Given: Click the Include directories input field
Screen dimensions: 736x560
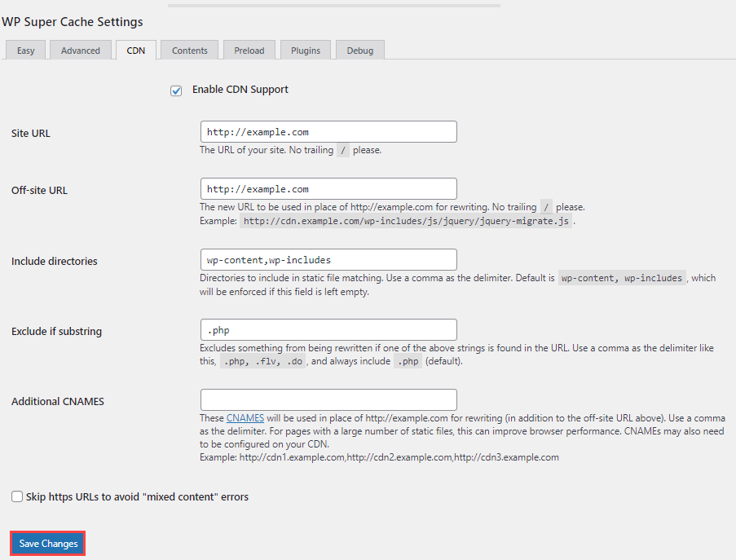Looking at the screenshot, I should 328,259.
